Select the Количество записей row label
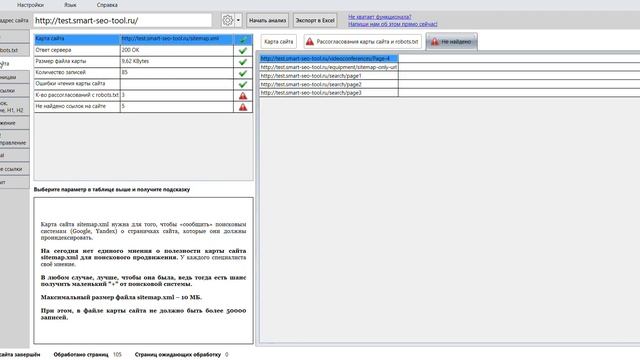640x360 pixels. [x=77, y=73]
